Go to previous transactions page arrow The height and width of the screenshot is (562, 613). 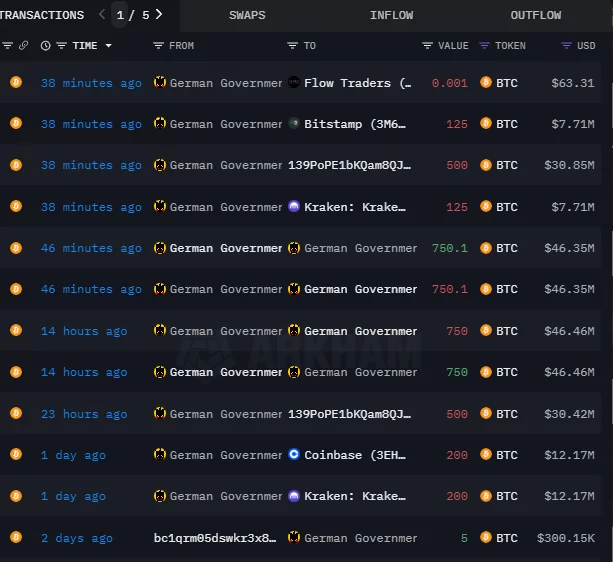(102, 15)
